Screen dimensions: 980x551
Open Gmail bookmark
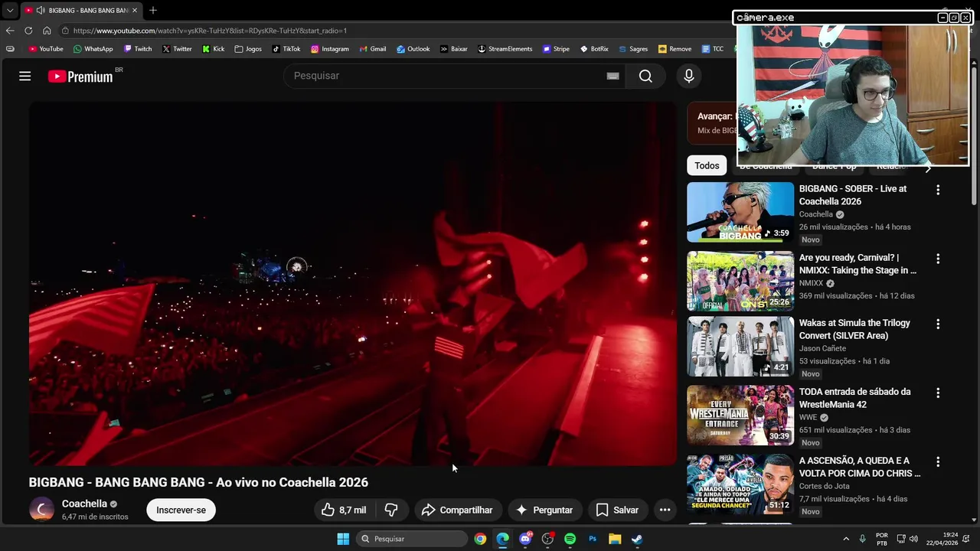tap(373, 49)
